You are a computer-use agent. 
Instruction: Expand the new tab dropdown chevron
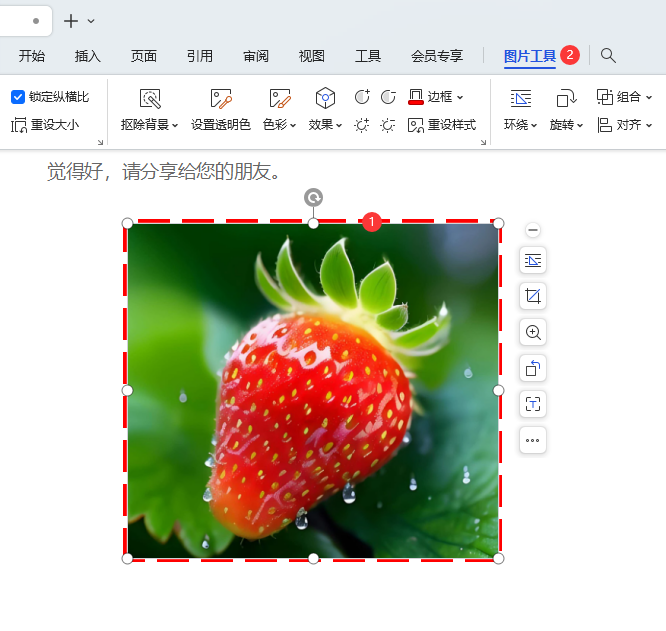coord(91,21)
